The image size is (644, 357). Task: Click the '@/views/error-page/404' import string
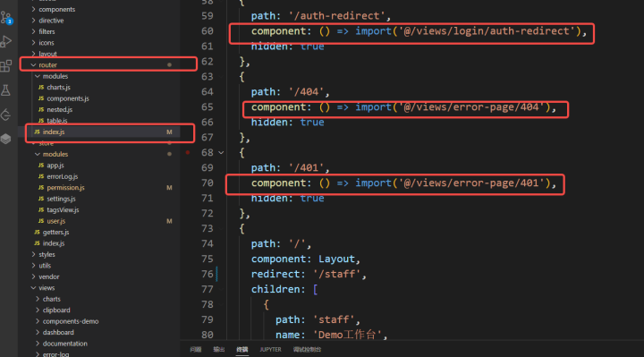471,107
